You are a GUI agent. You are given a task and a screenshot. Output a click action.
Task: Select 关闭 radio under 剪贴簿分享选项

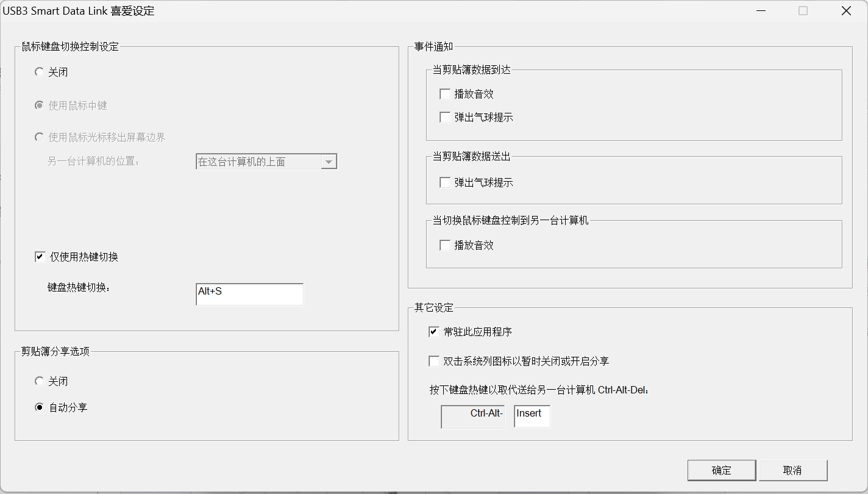(40, 381)
